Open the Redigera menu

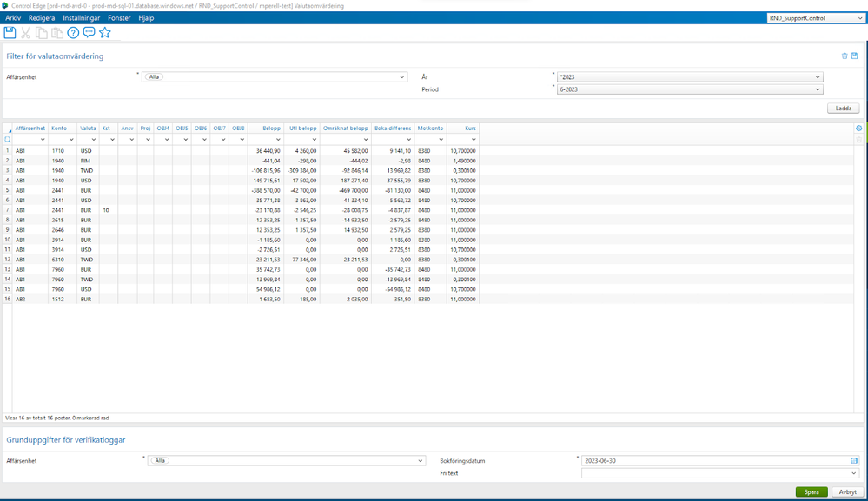pyautogui.click(x=42, y=18)
